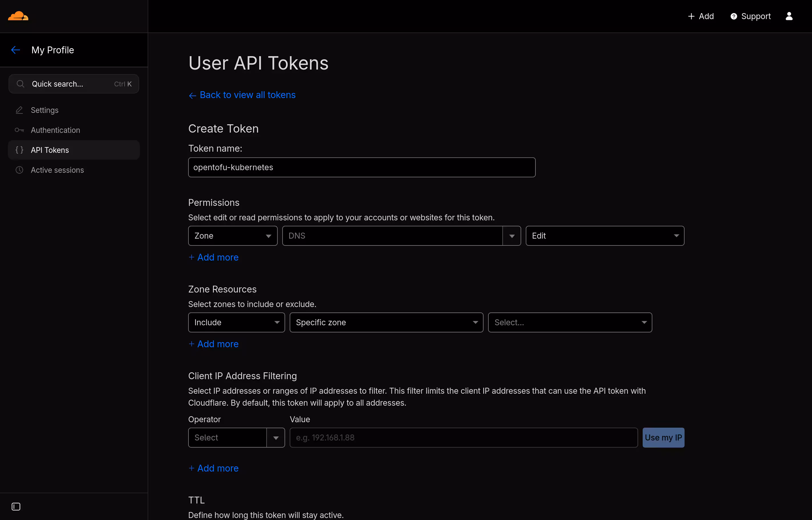Click Add more under Permissions

(x=213, y=257)
